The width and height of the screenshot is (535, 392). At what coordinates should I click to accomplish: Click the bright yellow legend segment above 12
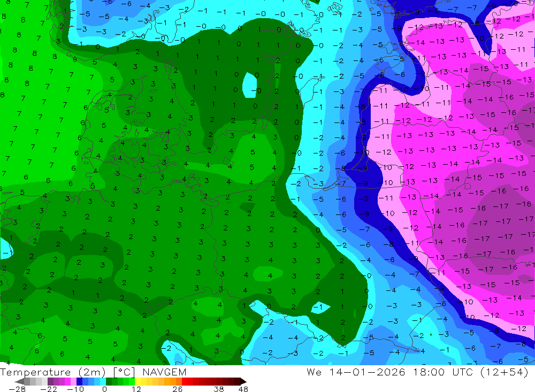[138, 381]
